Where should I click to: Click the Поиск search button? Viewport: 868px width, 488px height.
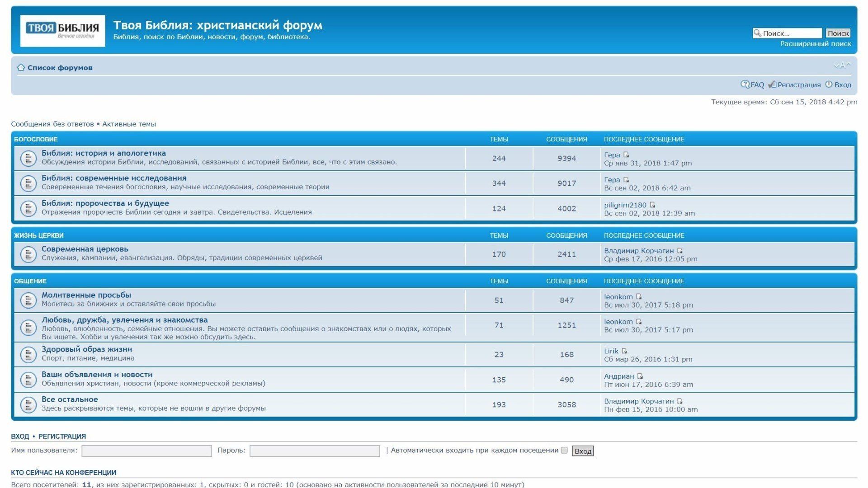838,33
